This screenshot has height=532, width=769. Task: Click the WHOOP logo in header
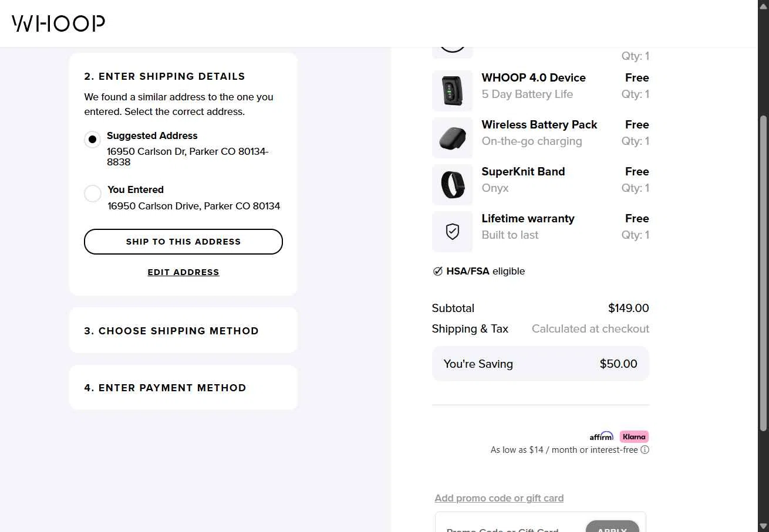click(x=58, y=23)
